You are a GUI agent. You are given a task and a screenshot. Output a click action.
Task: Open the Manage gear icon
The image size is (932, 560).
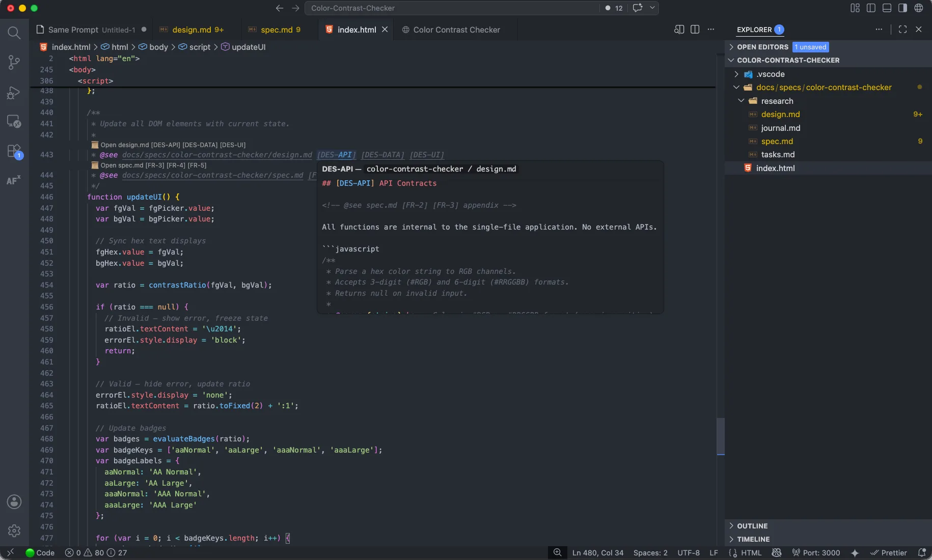(x=14, y=531)
